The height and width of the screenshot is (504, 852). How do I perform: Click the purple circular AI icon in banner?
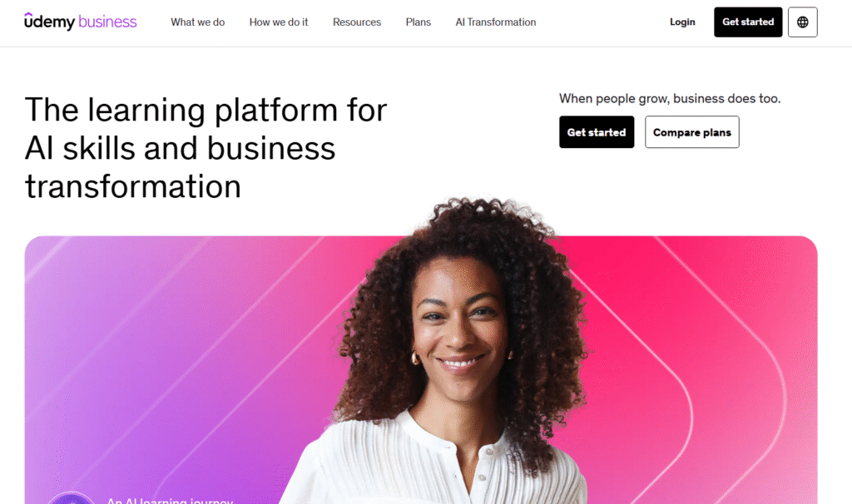[x=71, y=498]
